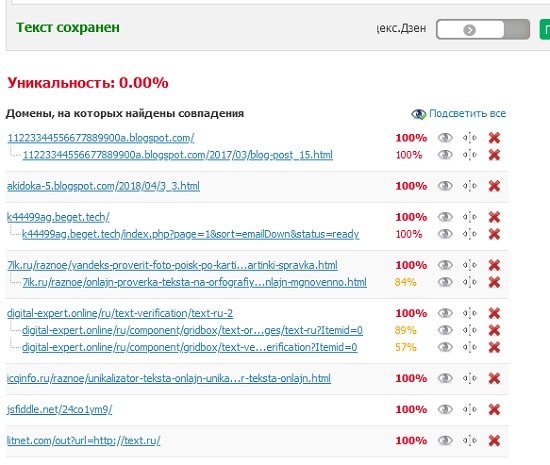Click compare icon for jsfiddle.net row

pos(470,409)
